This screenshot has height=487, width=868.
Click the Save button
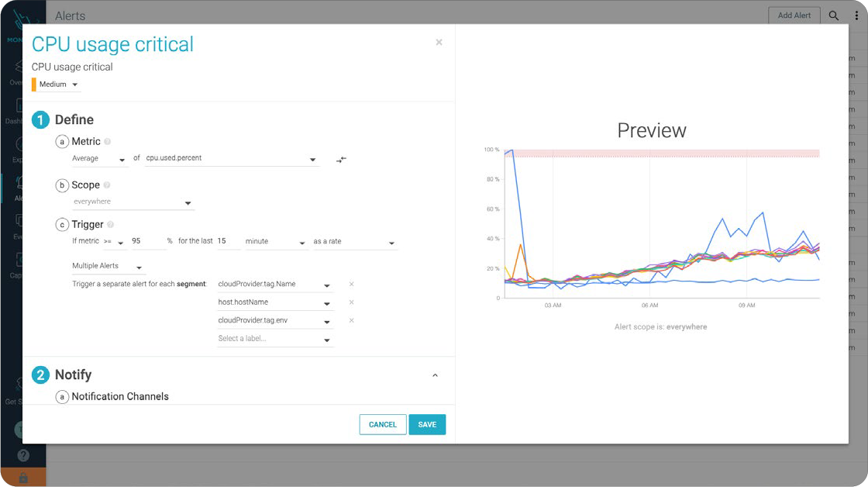pos(427,424)
